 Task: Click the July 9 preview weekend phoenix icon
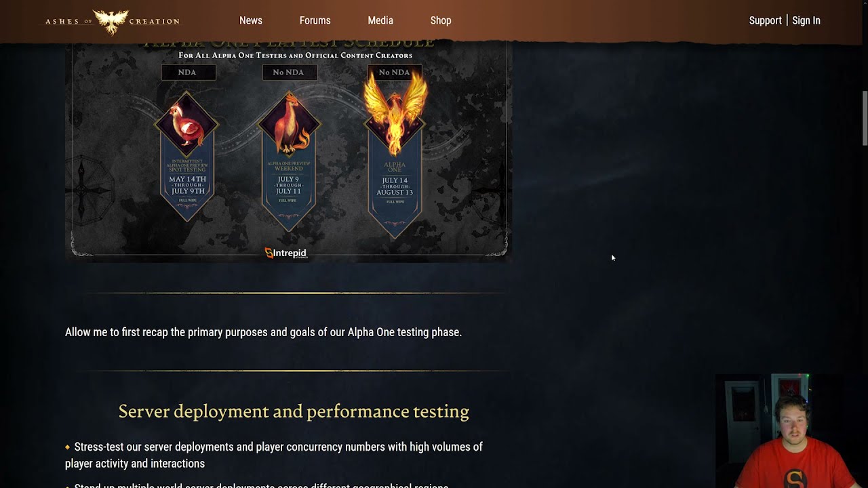click(290, 125)
